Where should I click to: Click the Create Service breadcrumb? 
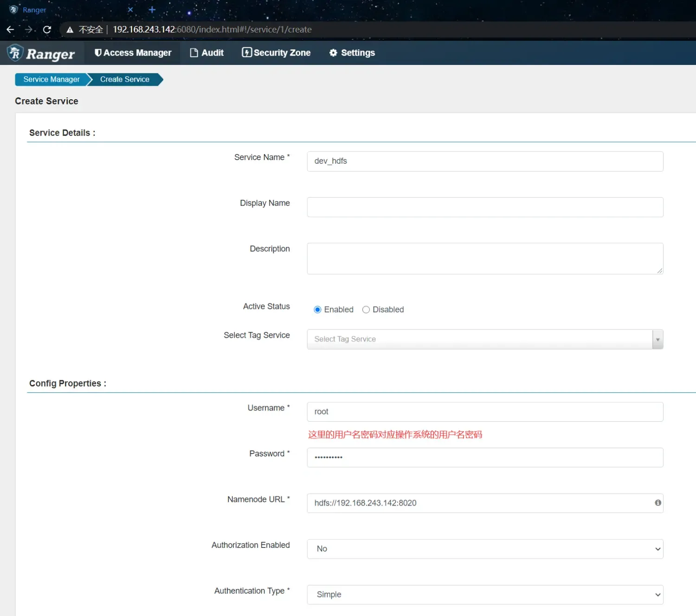pyautogui.click(x=124, y=79)
